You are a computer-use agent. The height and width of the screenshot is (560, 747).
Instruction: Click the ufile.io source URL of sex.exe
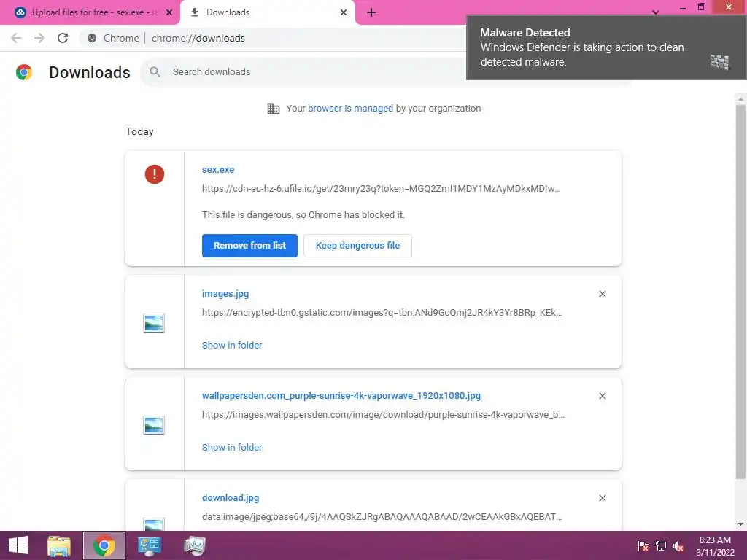click(x=382, y=189)
